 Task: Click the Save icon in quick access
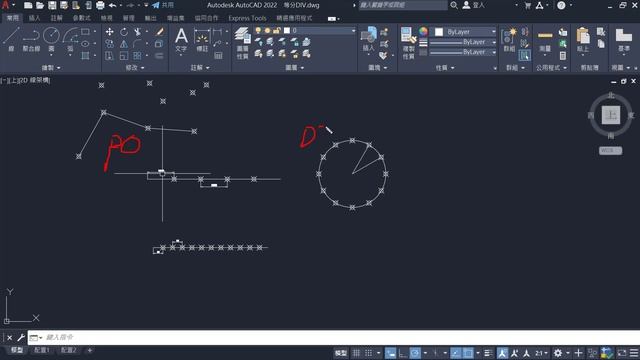pyautogui.click(x=52, y=5)
